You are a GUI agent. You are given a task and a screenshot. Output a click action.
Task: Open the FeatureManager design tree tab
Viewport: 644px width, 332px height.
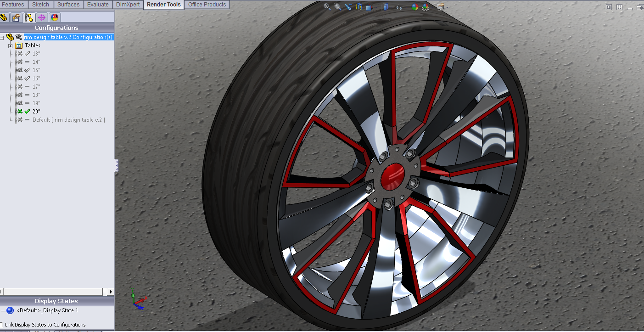coord(4,17)
